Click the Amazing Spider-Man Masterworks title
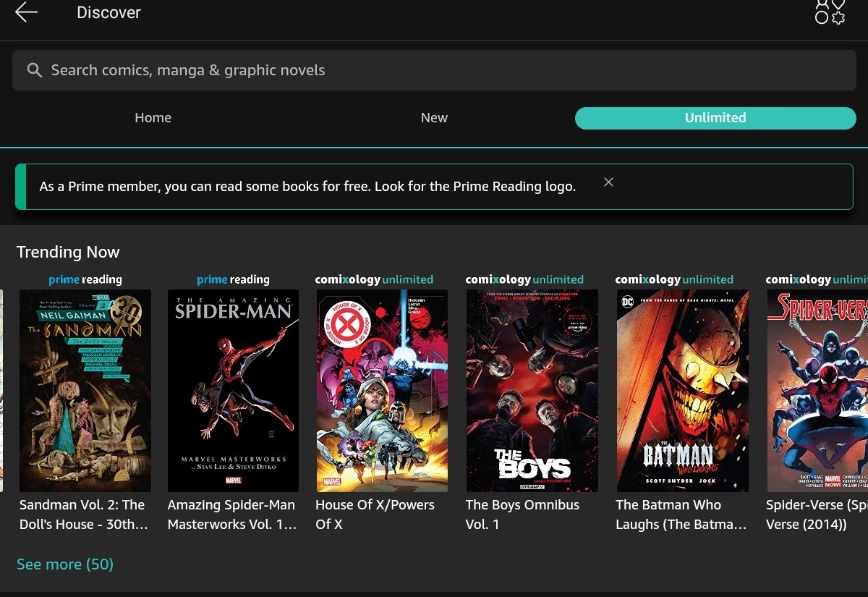Viewport: 868px width, 597px height. tap(232, 515)
